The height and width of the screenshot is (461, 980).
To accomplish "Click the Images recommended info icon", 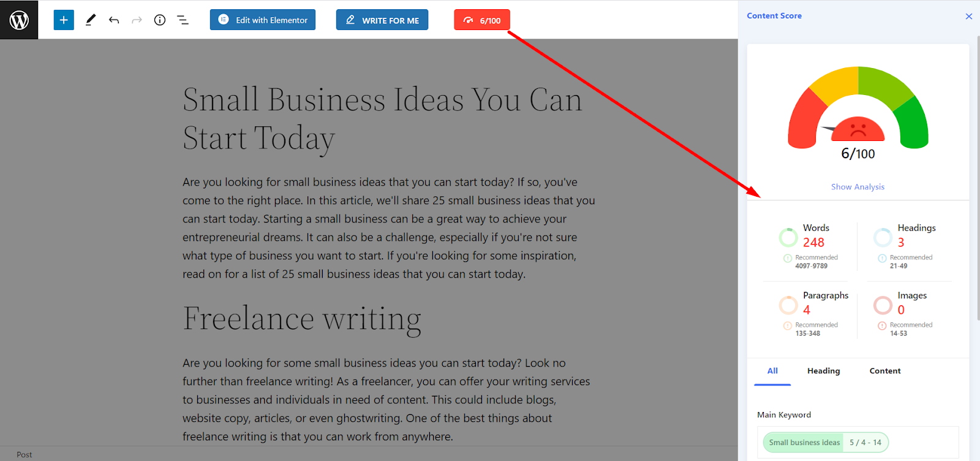I will pyautogui.click(x=882, y=326).
